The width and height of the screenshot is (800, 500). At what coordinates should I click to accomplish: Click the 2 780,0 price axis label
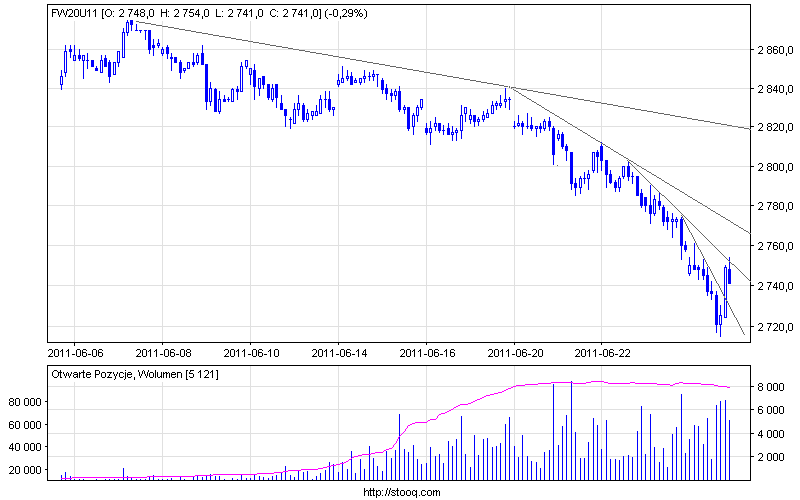(x=776, y=206)
